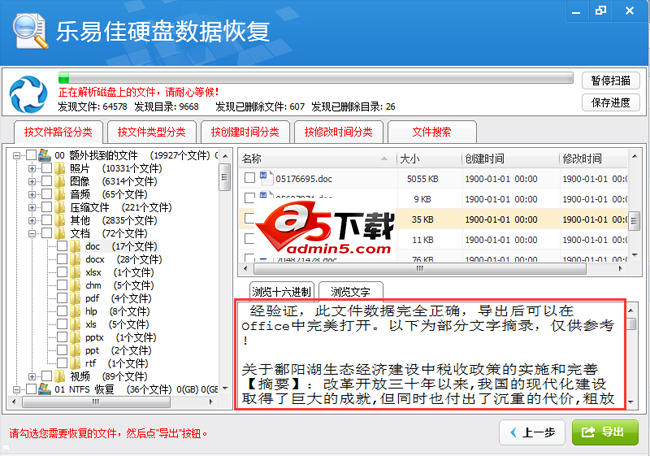This screenshot has height=456, width=650.
Task: Click the folder icon of 视频 node
Action: click(x=60, y=376)
